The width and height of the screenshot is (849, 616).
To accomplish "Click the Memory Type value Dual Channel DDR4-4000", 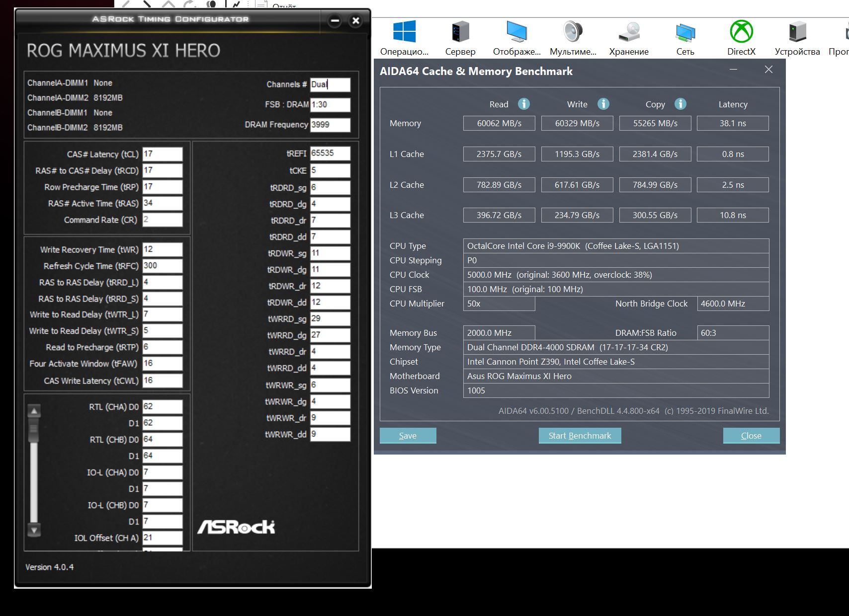I will click(616, 347).
